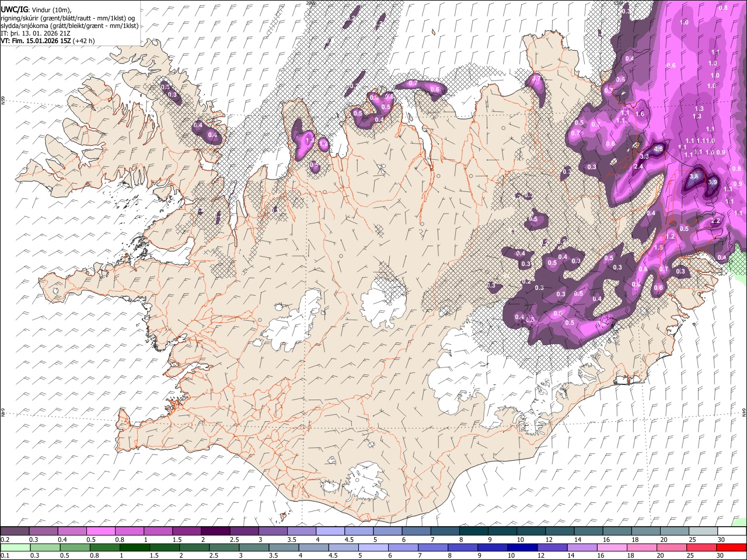The height and width of the screenshot is (560, 747).
Task: Click the '64N' latitude label at right edge
Action: (x=744, y=411)
